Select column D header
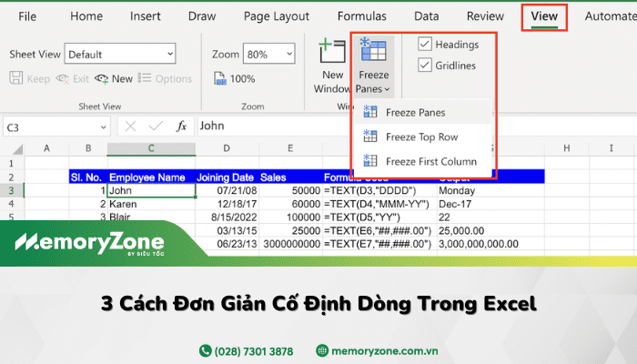 point(227,148)
